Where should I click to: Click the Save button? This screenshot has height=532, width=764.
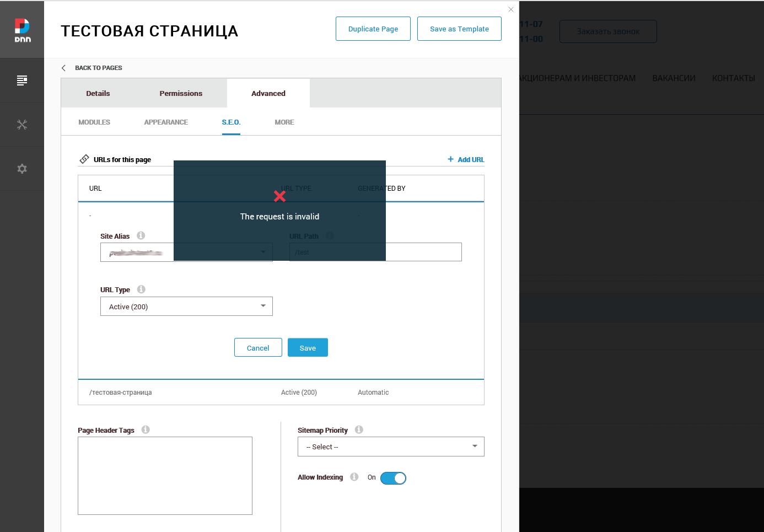coord(308,348)
